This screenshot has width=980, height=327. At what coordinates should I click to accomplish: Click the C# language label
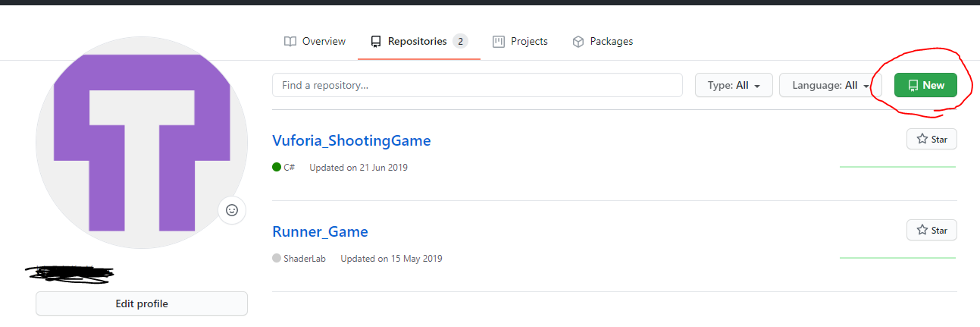[290, 167]
